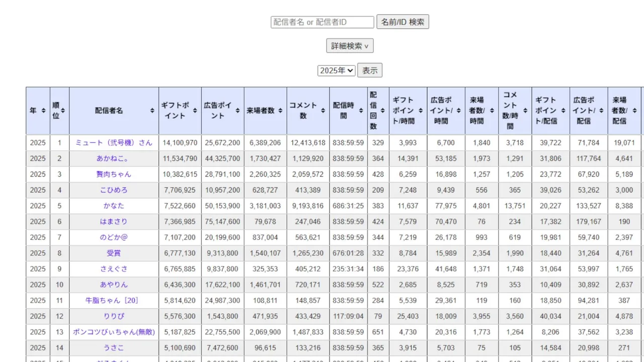This screenshot has height=362, width=644.
Task: Click broadcast time cell 235:31:34
Action: (x=348, y=269)
